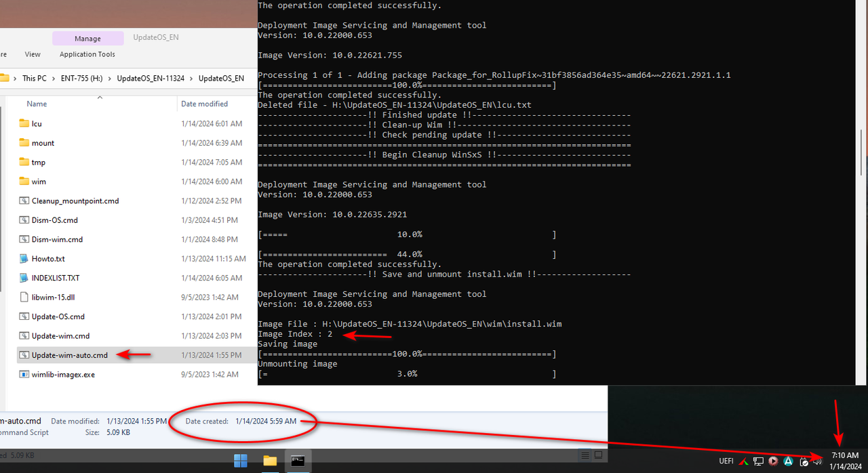Image resolution: width=868 pixels, height=473 pixels.
Task: Select the file name INDEXLIST.TXT
Action: pos(56,278)
